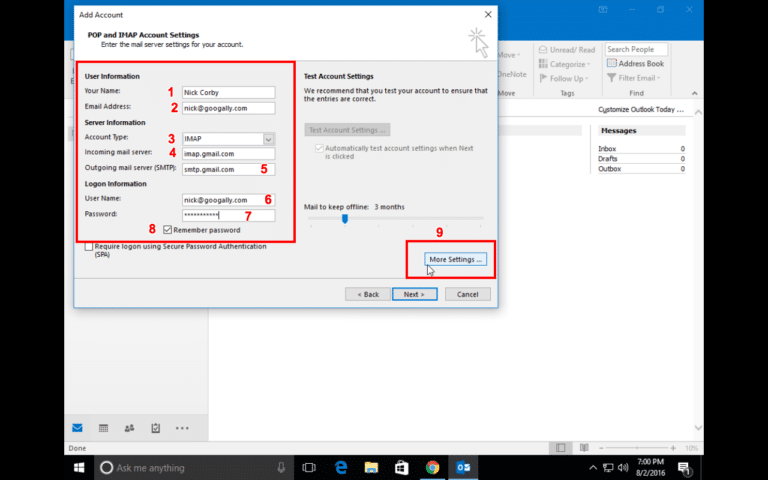The image size is (768, 480).
Task: Adjust the Mail to keep offline slider
Action: click(x=345, y=218)
